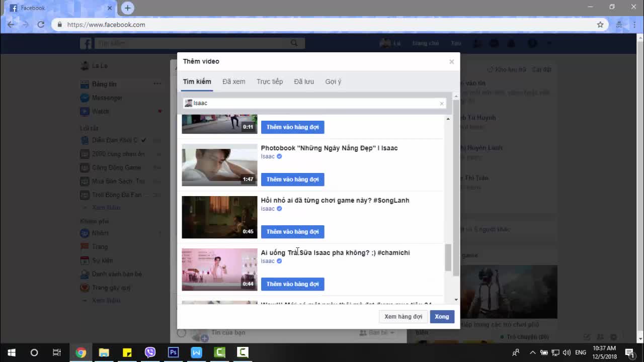The image size is (644, 362).
Task: Open the Gợi ý tab
Action: 333,81
